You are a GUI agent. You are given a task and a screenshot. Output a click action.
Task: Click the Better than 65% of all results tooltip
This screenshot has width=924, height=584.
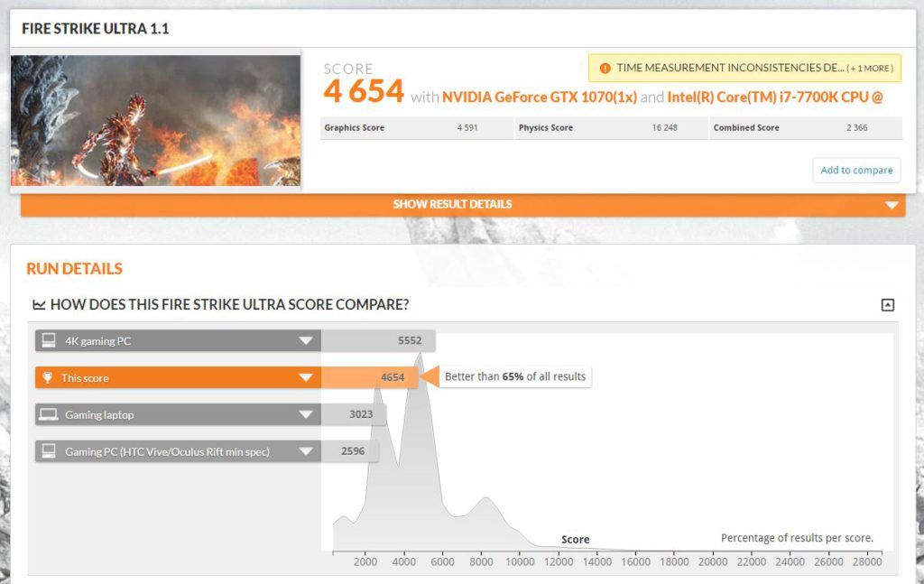515,377
